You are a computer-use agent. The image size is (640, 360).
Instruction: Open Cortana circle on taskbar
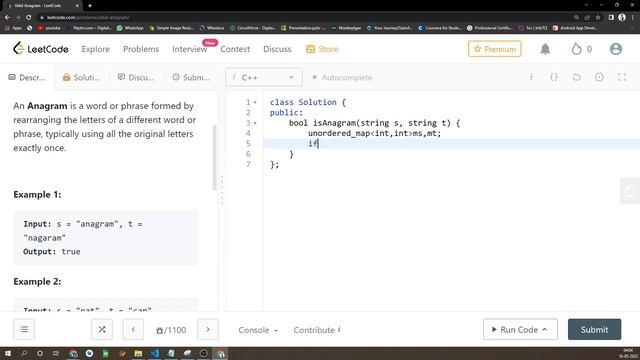pyautogui.click(x=40, y=353)
